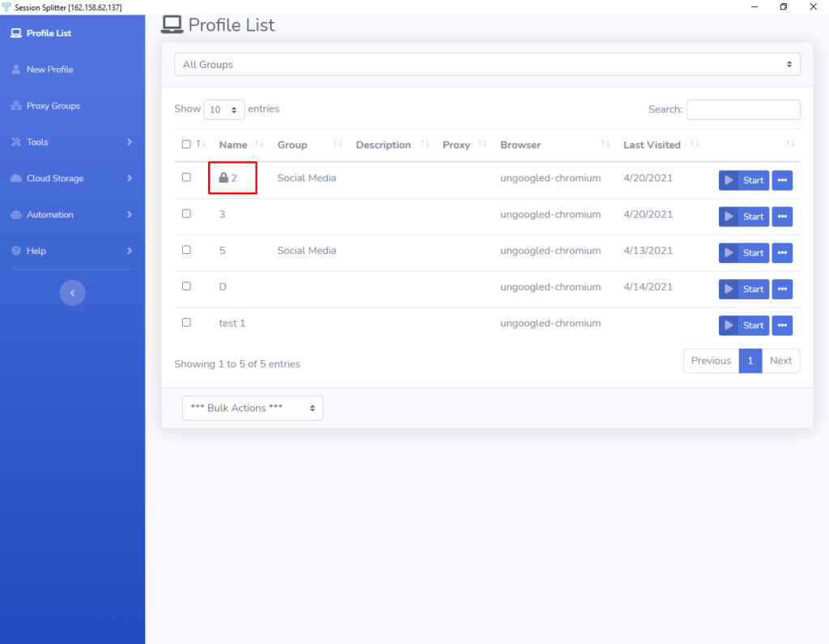Click the sort arrows next to the header checkbox
The height and width of the screenshot is (644, 829).
tap(201, 144)
